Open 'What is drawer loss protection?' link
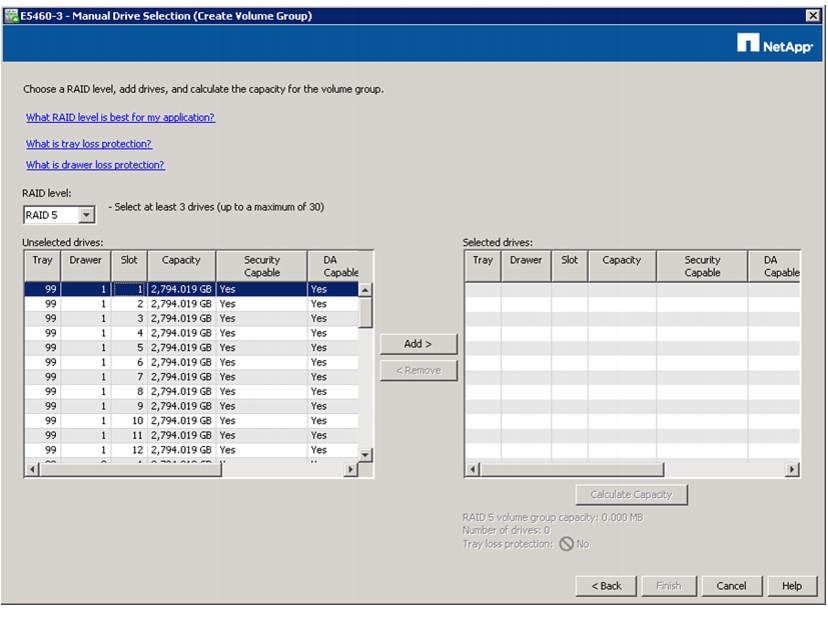The height and width of the screenshot is (639, 828). pyautogui.click(x=95, y=165)
